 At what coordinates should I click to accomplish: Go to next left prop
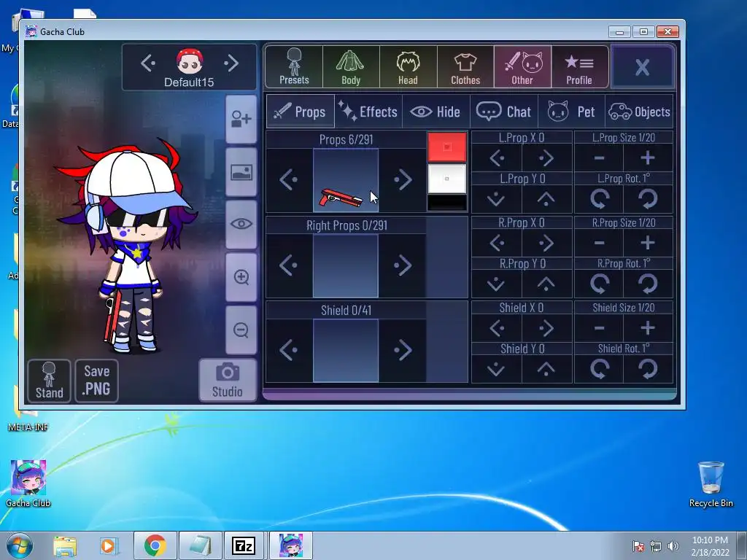coord(403,180)
